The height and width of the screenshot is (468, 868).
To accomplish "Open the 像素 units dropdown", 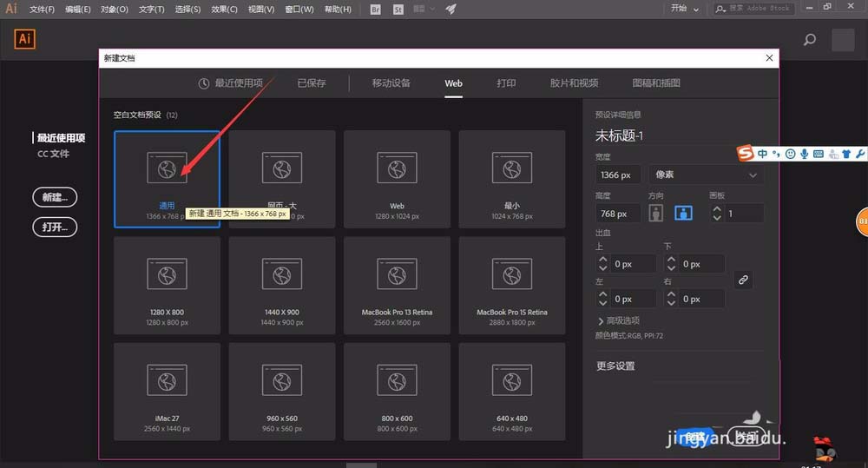I will point(705,175).
